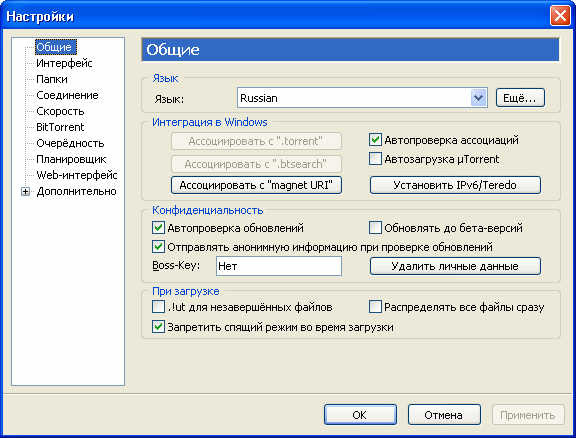Select the Общие tree item
The width and height of the screenshot is (576, 438).
(56, 47)
